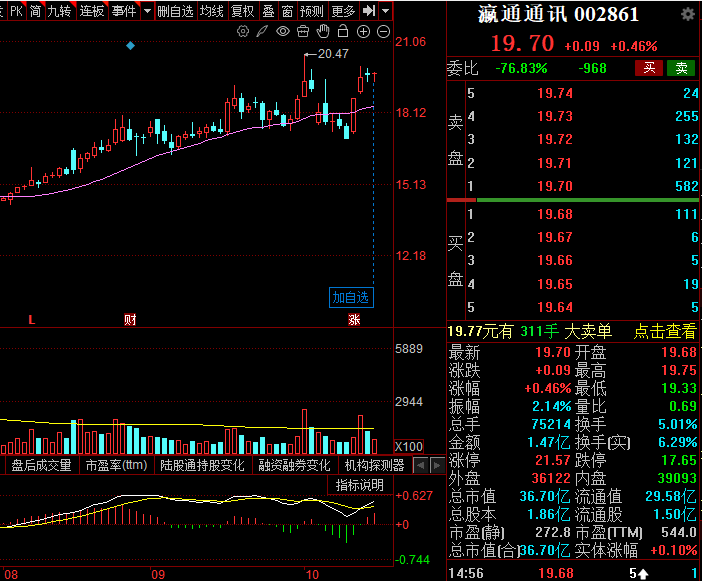Toggle 均线 moving average display
Viewport: 702px width, 581px height.
211,11
